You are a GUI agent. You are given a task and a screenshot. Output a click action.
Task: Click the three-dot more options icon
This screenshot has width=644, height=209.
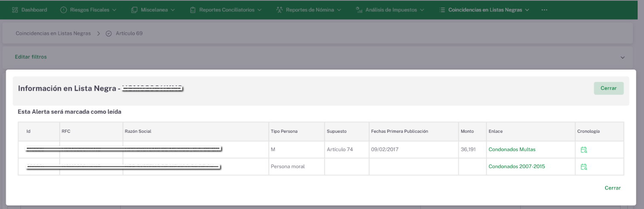point(544,10)
